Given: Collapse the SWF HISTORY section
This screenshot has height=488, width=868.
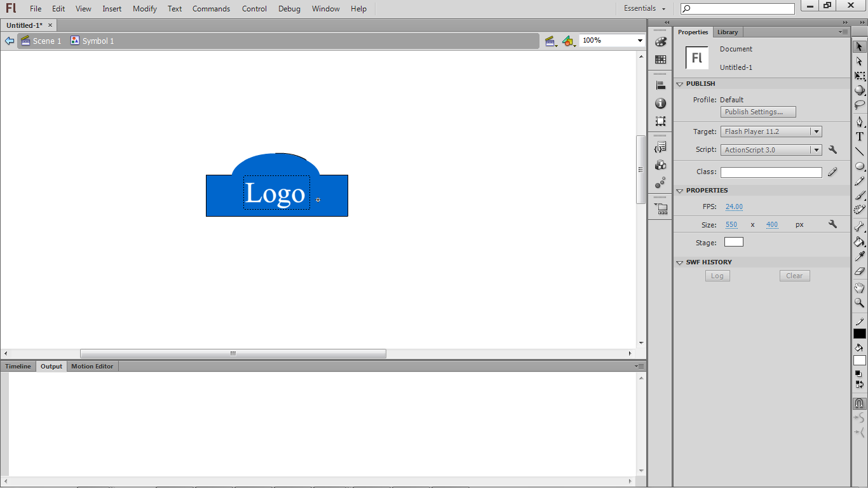Looking at the screenshot, I should point(679,262).
